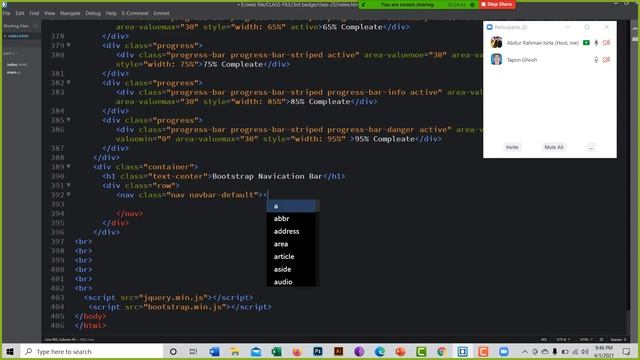Collapse the code fold at line 382
Image resolution: width=640 pixels, height=360 pixels.
(x=69, y=82)
